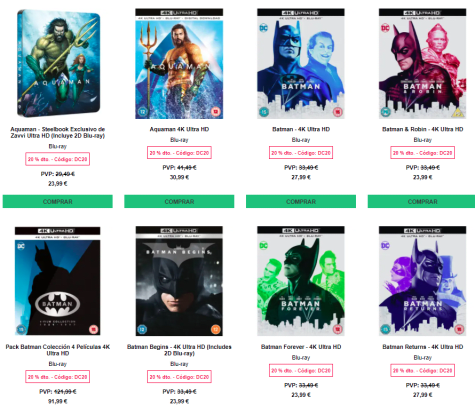Open the Pack Batman Colección 4 Películas title
The width and height of the screenshot is (475, 406).
[58, 350]
